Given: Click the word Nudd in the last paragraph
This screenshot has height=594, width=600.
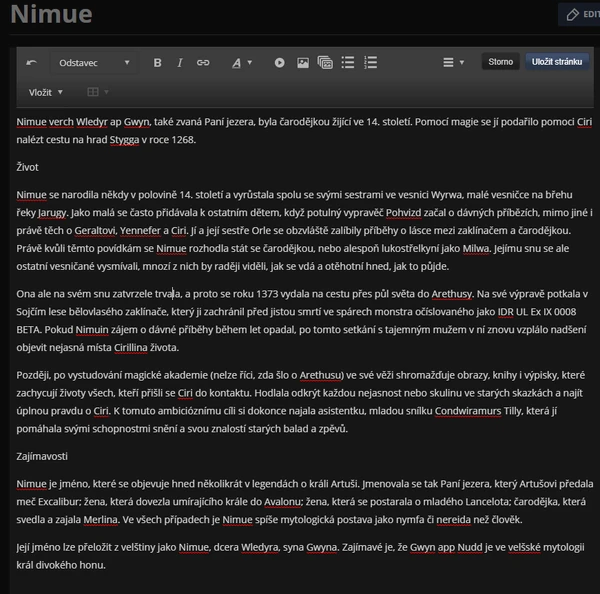Looking at the screenshot, I should click(470, 547).
